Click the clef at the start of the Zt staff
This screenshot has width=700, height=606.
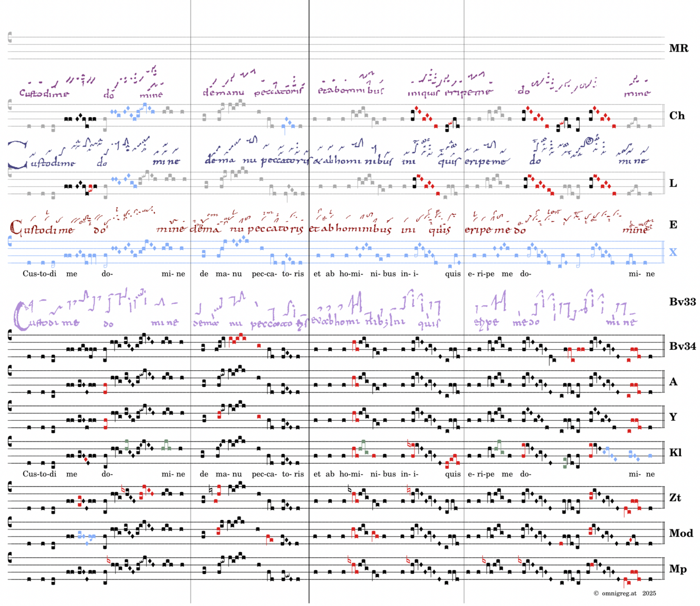pos(10,487)
